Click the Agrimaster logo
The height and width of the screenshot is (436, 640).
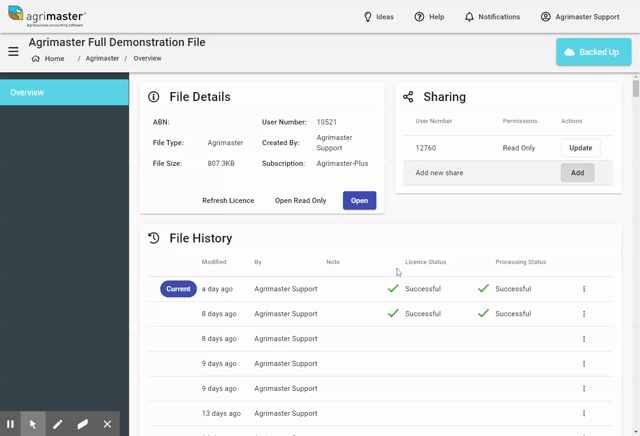47,16
